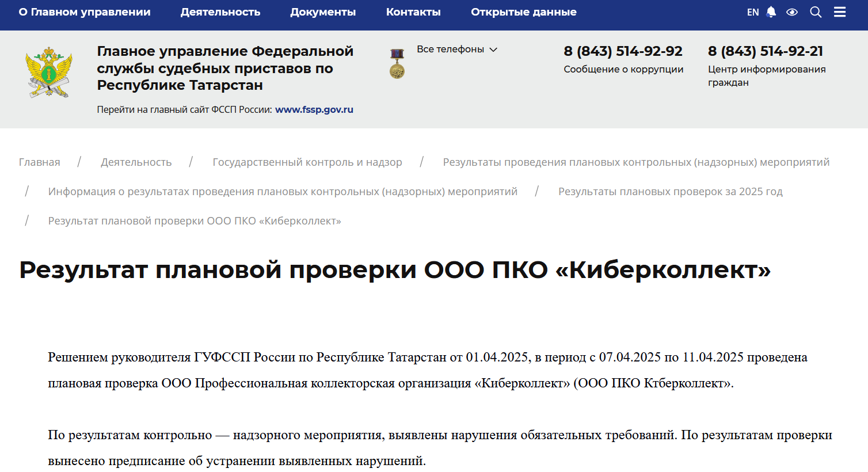Click 'Центр информирования граждан' label
This screenshot has width=868, height=472.
767,75
